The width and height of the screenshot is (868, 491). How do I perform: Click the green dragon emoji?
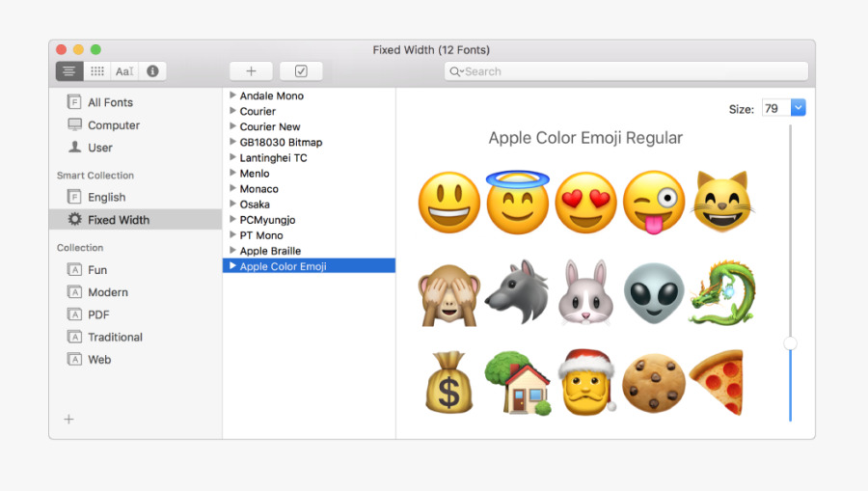pos(722,293)
